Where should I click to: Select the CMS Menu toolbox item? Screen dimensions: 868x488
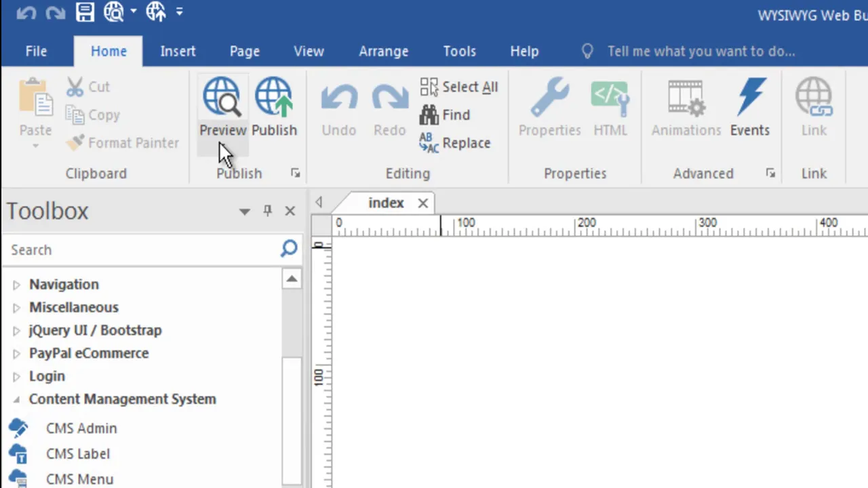60,479
